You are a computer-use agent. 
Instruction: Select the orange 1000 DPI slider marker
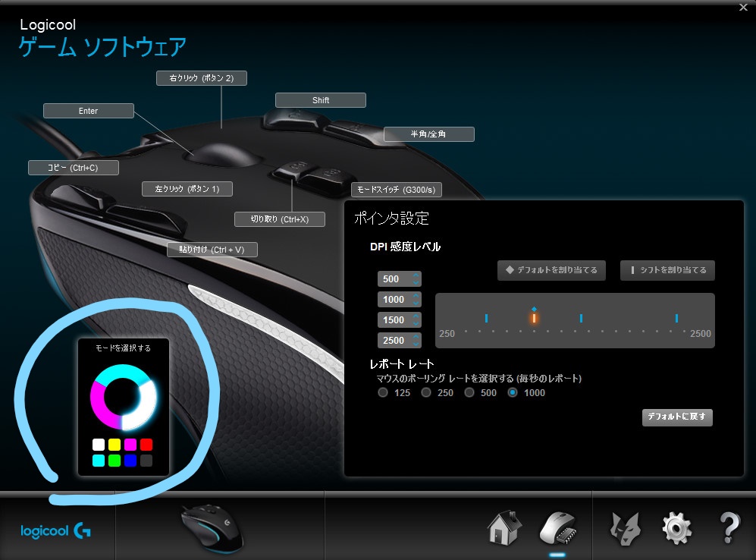coord(534,318)
